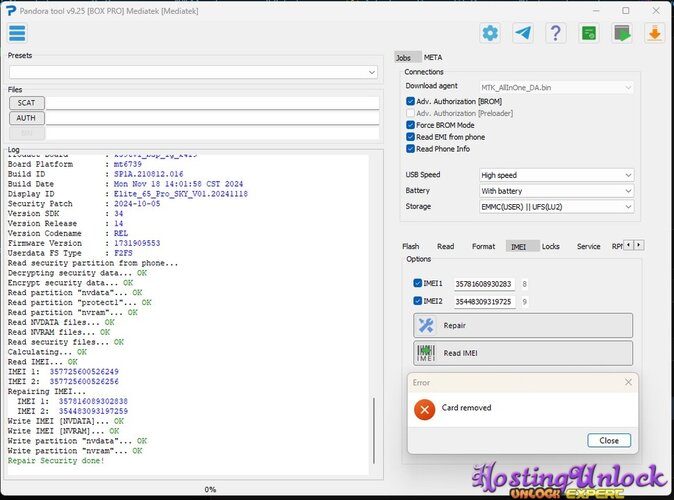Uncheck the IMEI2 checkbox
Viewport: 674px width, 500px height.
[x=417, y=301]
